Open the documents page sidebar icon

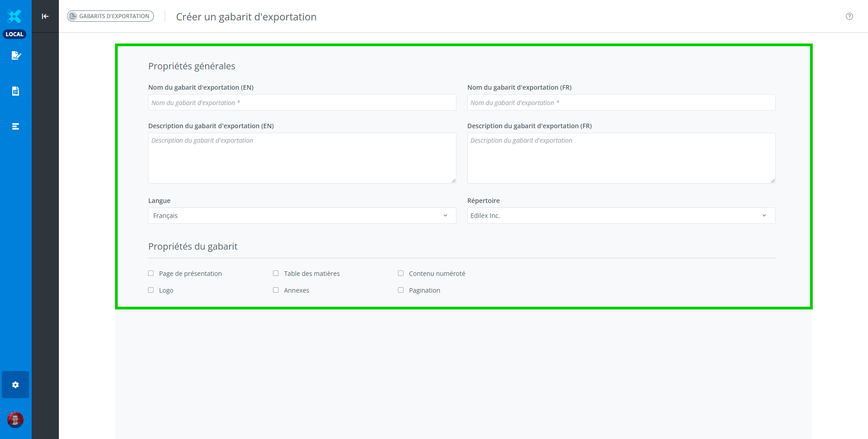16,91
